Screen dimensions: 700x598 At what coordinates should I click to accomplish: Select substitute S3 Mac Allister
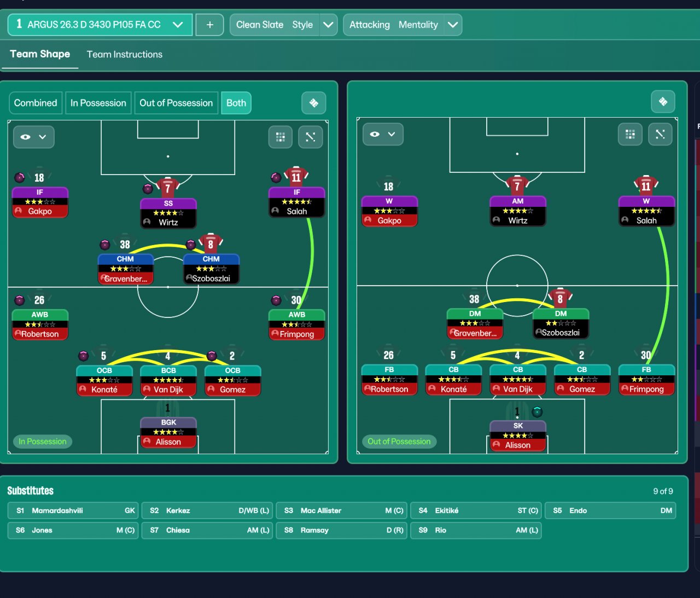pyautogui.click(x=342, y=510)
